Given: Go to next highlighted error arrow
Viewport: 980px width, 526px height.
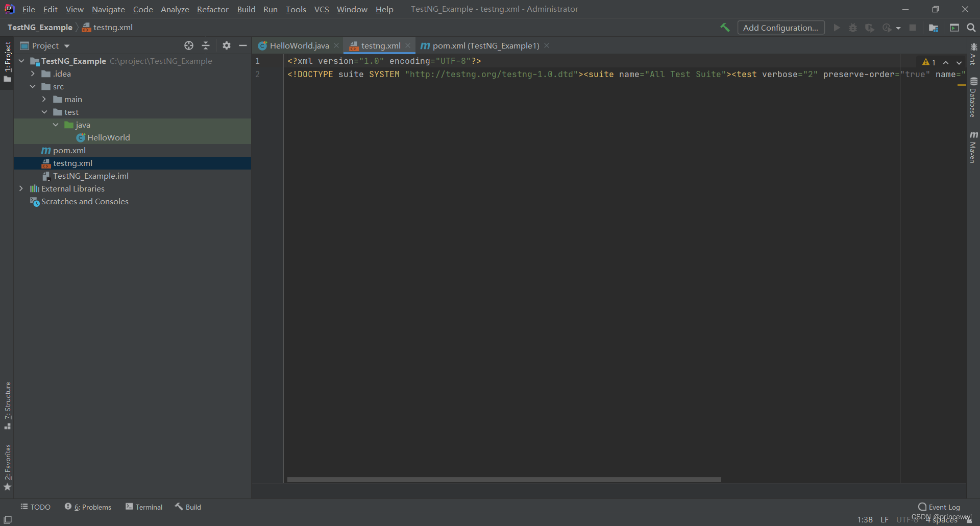Looking at the screenshot, I should click(959, 62).
